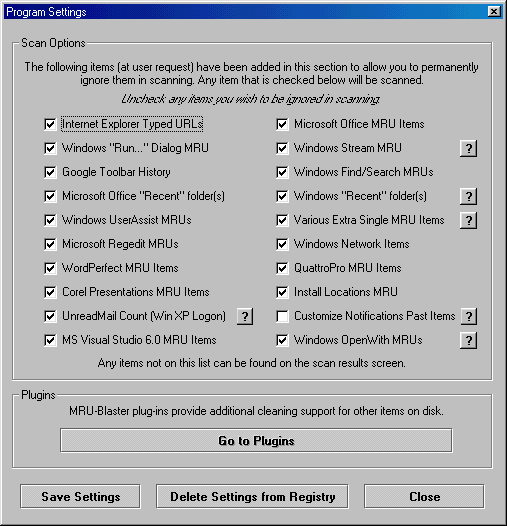Image resolution: width=507 pixels, height=526 pixels.
Task: Enable Customize Notifications Past Items checkbox
Action: [282, 316]
